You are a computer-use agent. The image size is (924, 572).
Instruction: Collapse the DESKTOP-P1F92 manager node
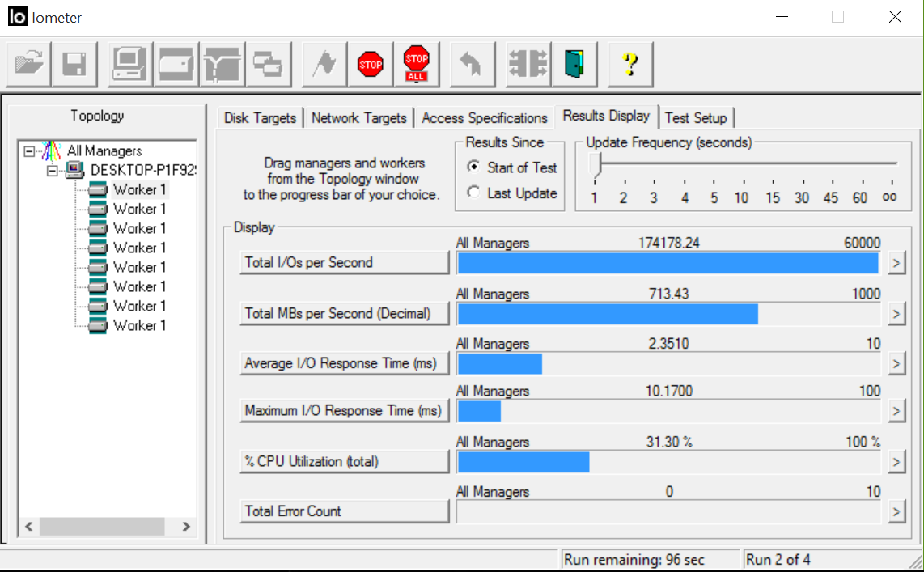tap(53, 170)
